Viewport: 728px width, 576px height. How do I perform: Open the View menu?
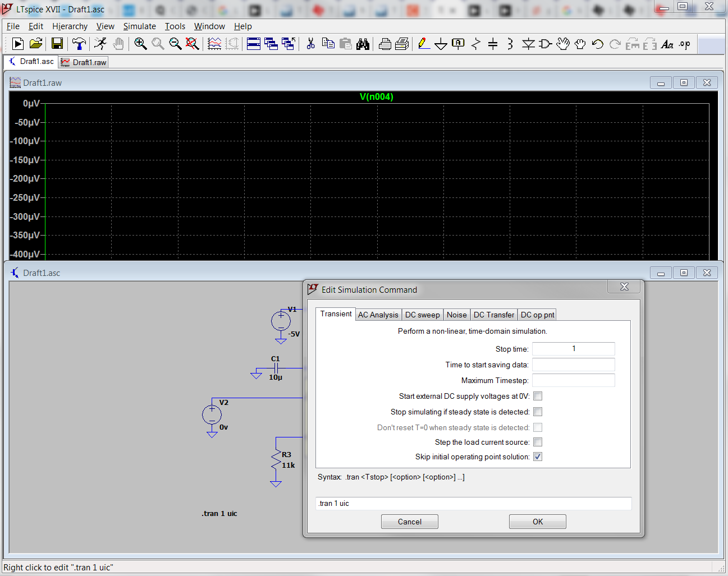click(105, 26)
